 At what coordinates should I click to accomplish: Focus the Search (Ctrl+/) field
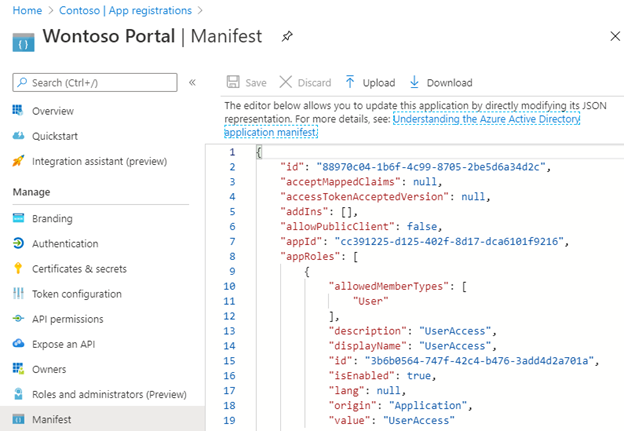(x=95, y=82)
